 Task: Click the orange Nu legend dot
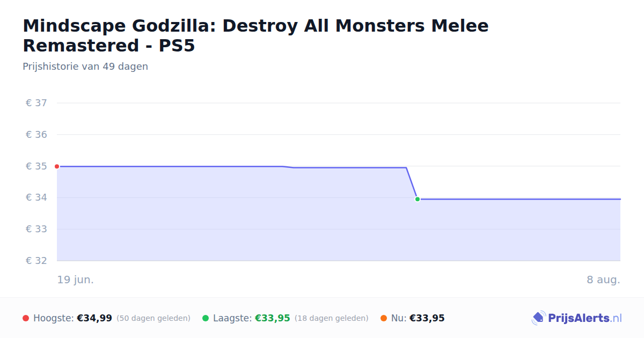[x=384, y=318]
